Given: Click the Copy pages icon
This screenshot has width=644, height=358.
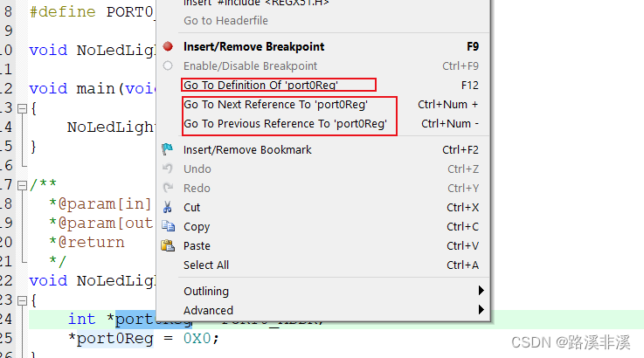Looking at the screenshot, I should pyautogui.click(x=168, y=226).
